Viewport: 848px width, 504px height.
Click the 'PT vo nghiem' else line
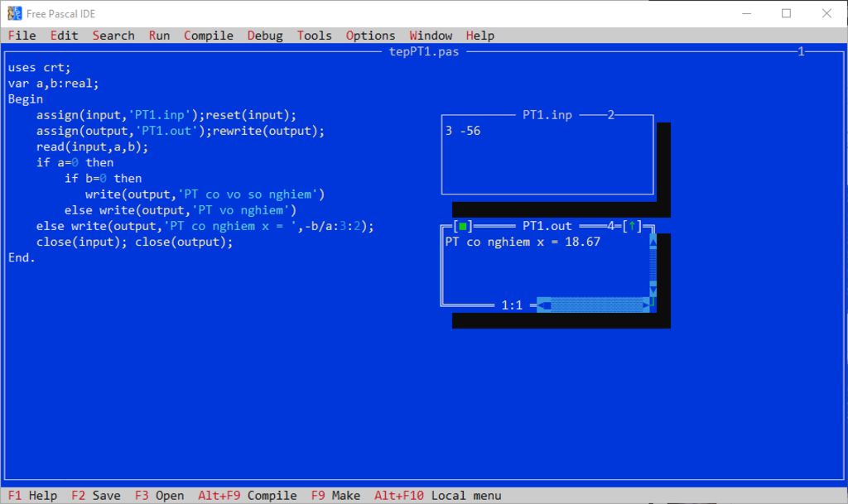click(180, 210)
